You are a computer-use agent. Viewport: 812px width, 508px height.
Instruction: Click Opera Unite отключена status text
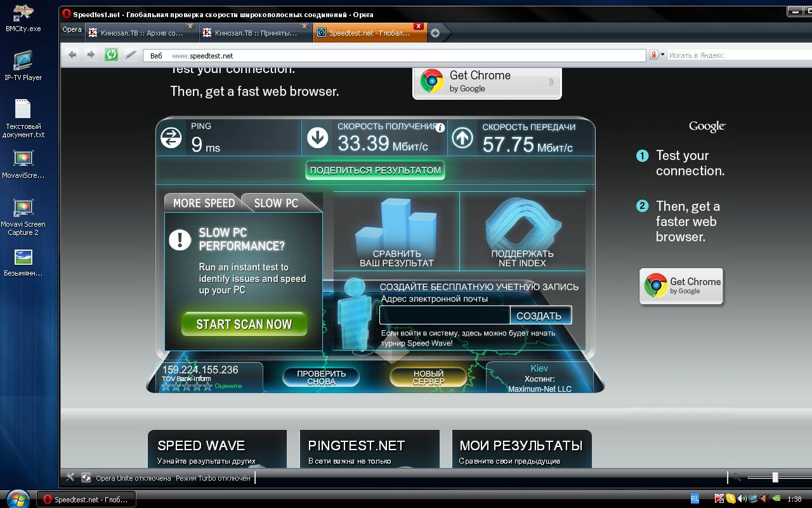(x=133, y=478)
